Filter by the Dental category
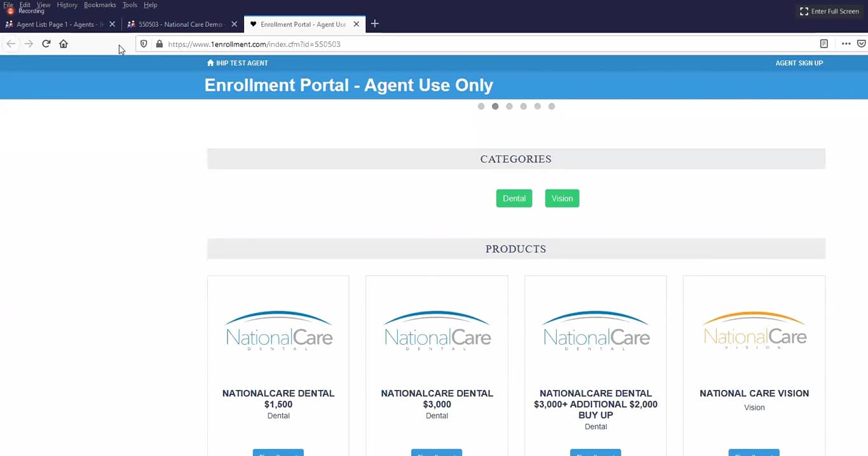Screen dimensions: 868x456 click(x=514, y=198)
